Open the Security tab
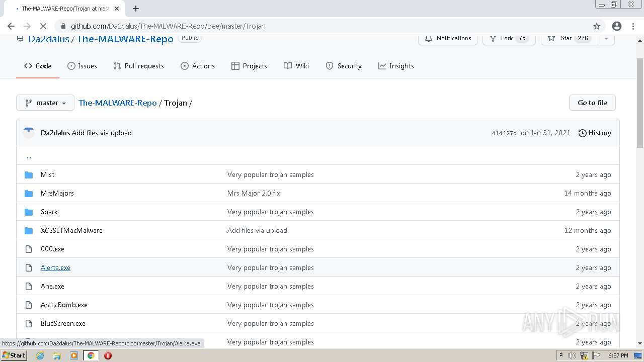644x362 pixels. (344, 66)
